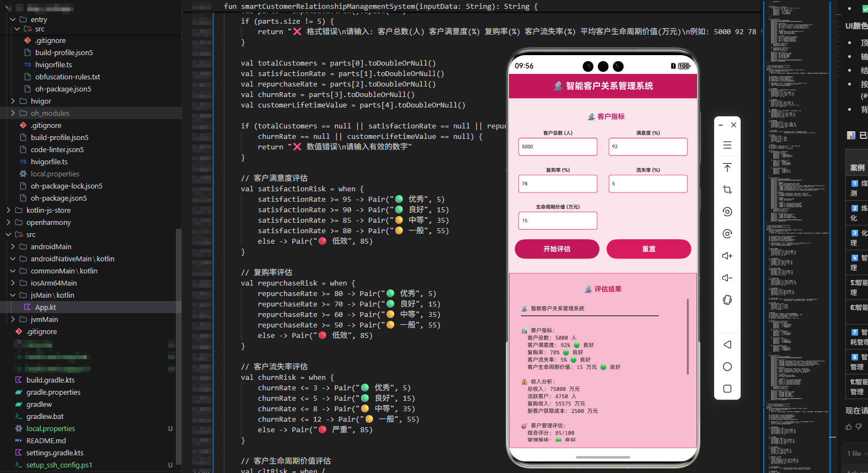Click the 满意度 input field showing 92
Screen dimensions: 868x473
[648, 147]
